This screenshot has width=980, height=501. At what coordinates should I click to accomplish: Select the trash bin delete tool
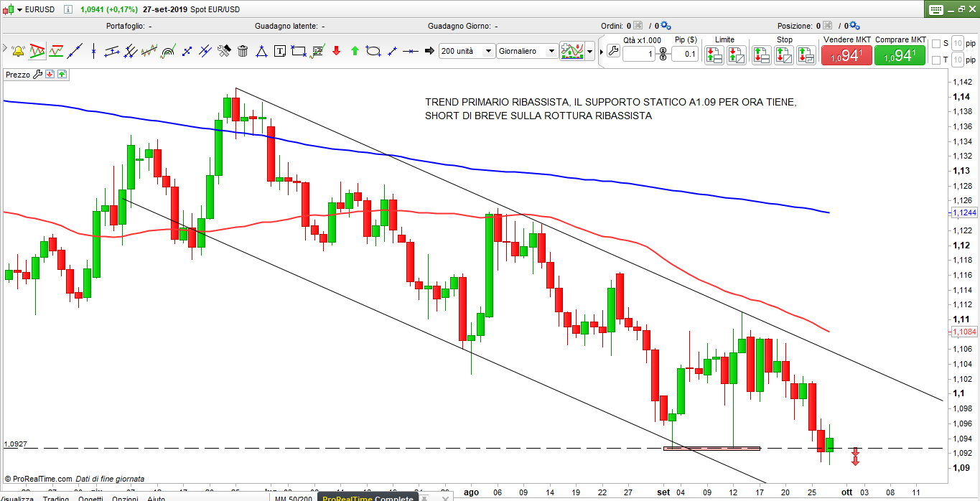[x=243, y=51]
